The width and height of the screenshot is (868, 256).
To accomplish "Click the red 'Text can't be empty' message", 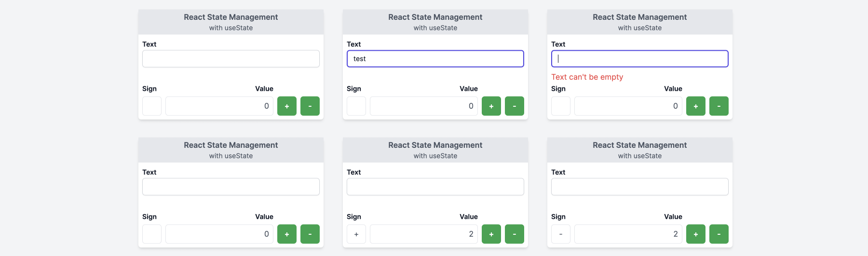I will 587,77.
